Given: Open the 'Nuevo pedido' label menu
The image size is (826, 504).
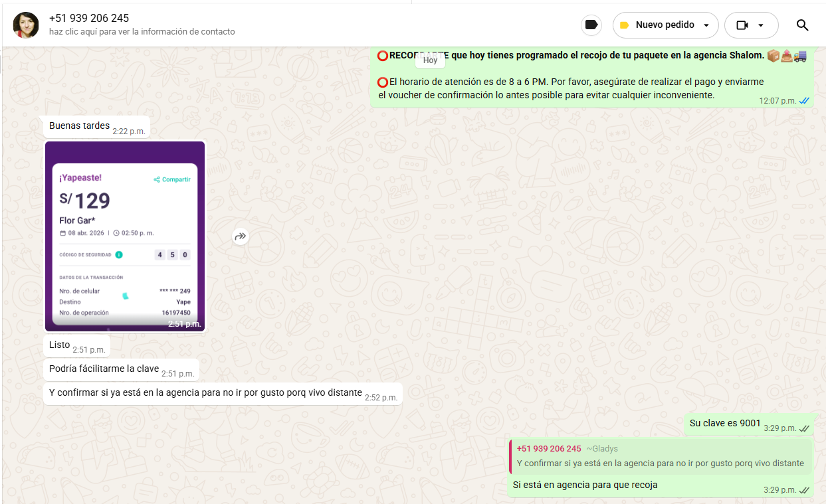Looking at the screenshot, I should coord(665,25).
